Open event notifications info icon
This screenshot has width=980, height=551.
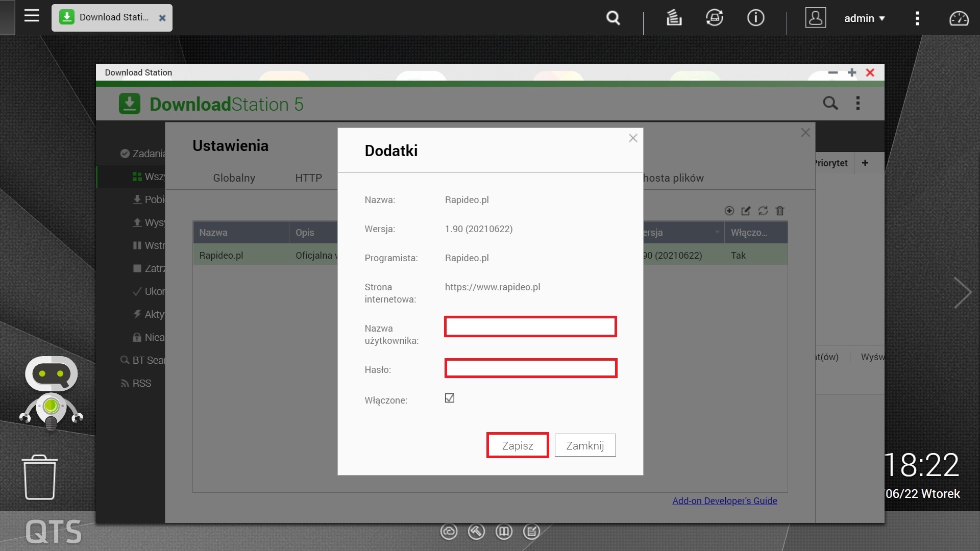(755, 18)
